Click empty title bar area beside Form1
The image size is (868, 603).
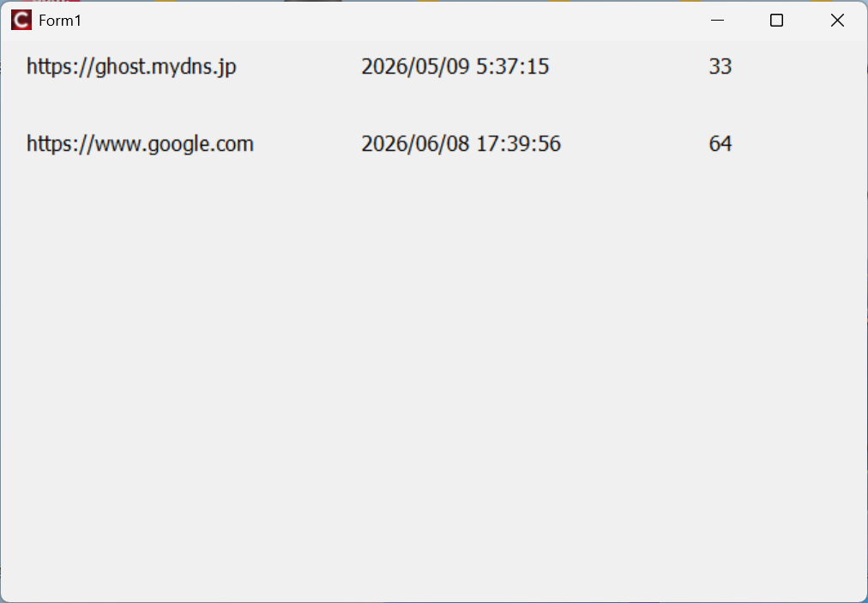[x=386, y=21]
